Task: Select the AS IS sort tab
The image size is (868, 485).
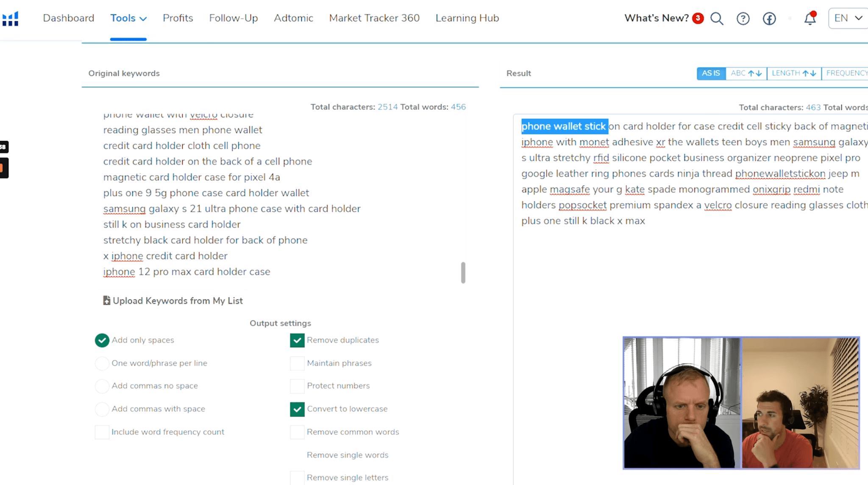Action: click(711, 73)
